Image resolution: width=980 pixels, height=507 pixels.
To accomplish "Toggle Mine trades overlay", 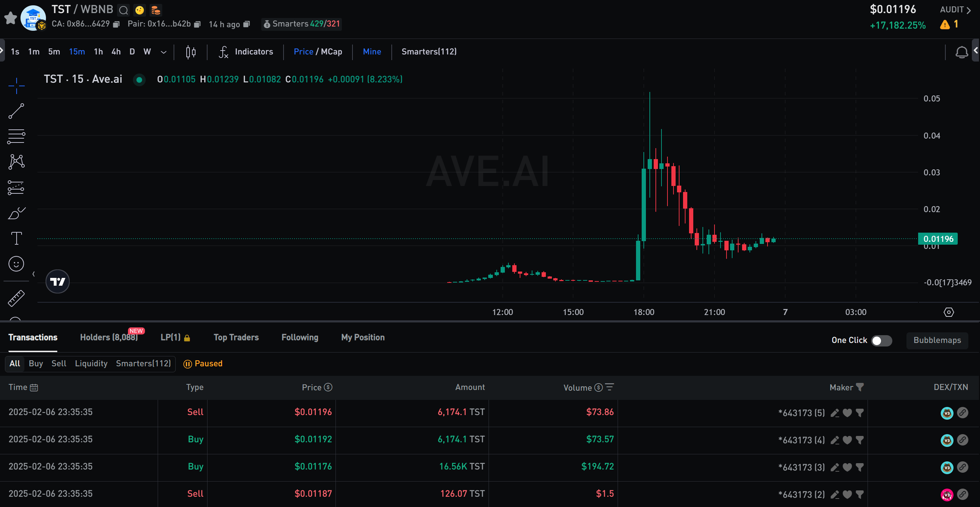I will point(372,52).
